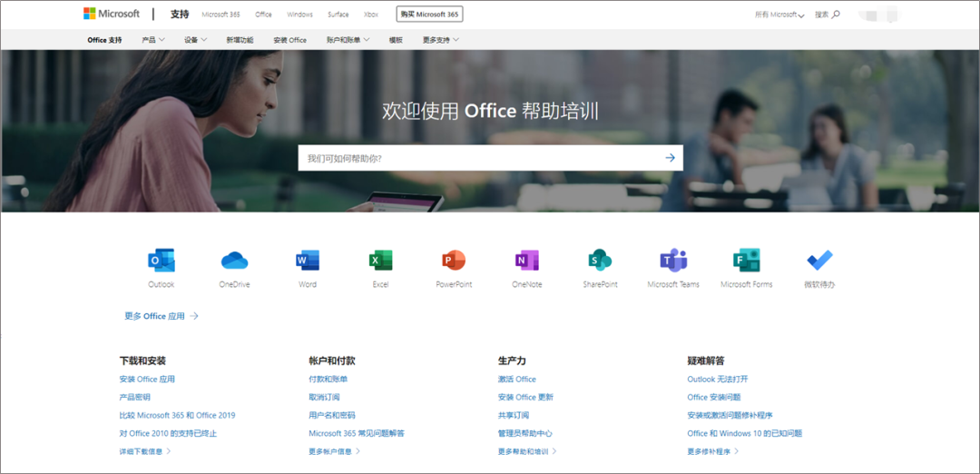The image size is (980, 474).
Task: Expand the 所有 Microsoft dropdown
Action: [779, 15]
